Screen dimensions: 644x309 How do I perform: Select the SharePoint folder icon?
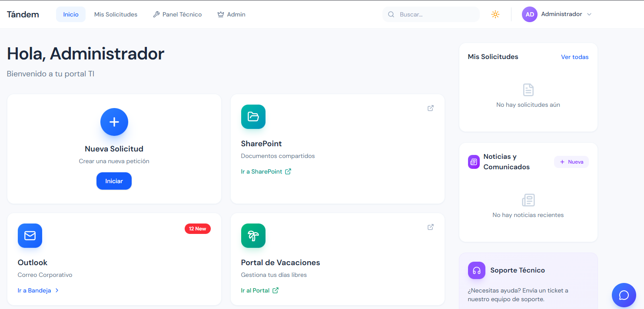[253, 117]
